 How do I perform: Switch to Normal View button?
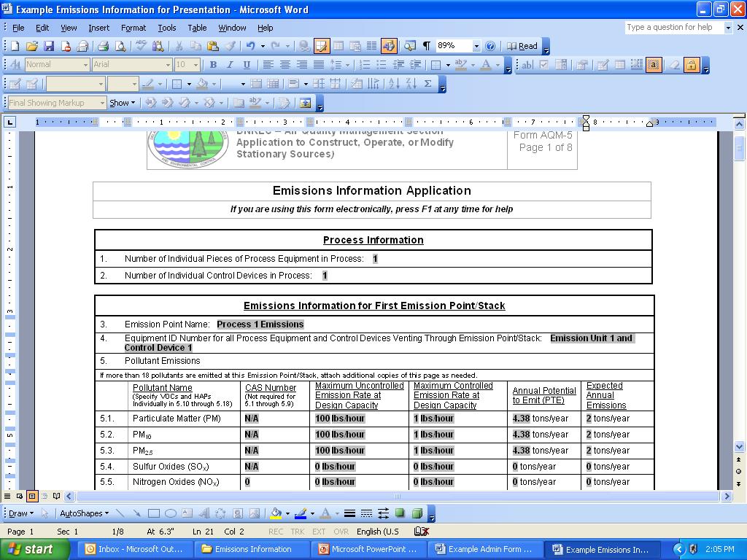[x=7, y=496]
